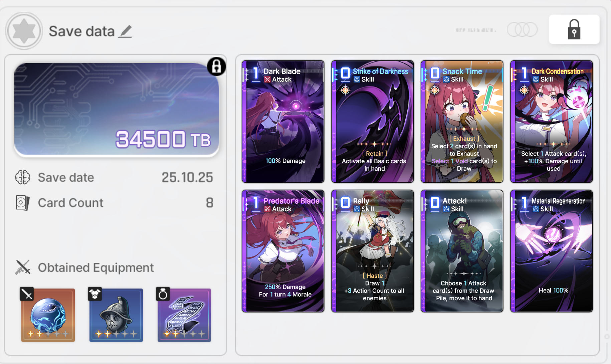This screenshot has height=364, width=611.
Task: Select the blue shark orb weapon equipment
Action: click(48, 315)
